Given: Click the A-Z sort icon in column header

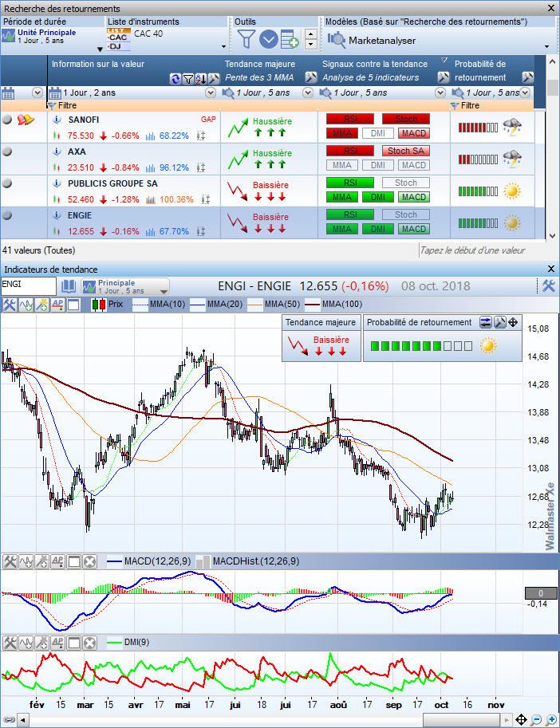Looking at the screenshot, I should (x=200, y=79).
